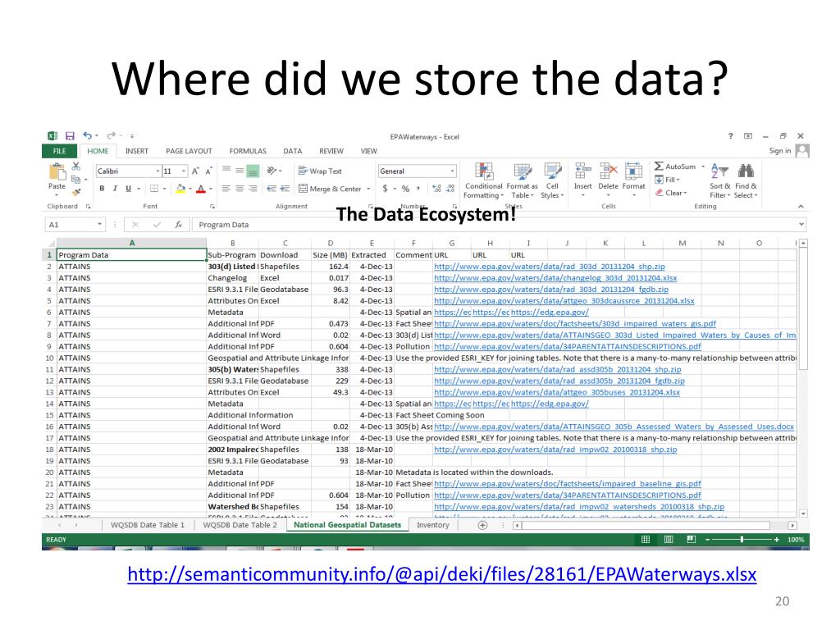Open the FILE tab
The height and width of the screenshot is (630, 840).
[x=59, y=151]
